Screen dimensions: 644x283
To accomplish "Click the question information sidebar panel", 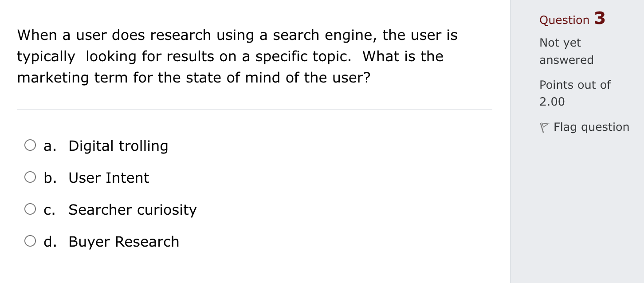I will click(x=577, y=200).
